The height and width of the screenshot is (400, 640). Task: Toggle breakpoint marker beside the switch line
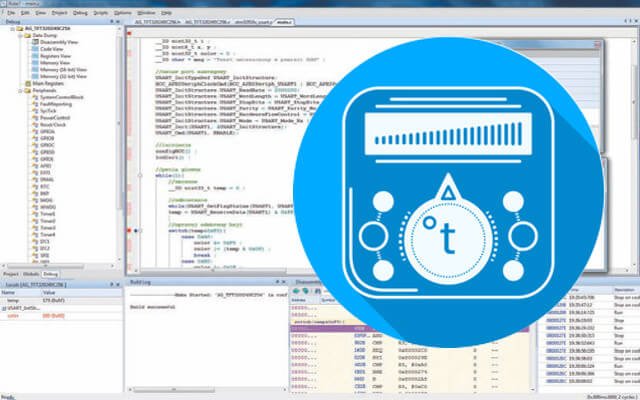[129, 231]
